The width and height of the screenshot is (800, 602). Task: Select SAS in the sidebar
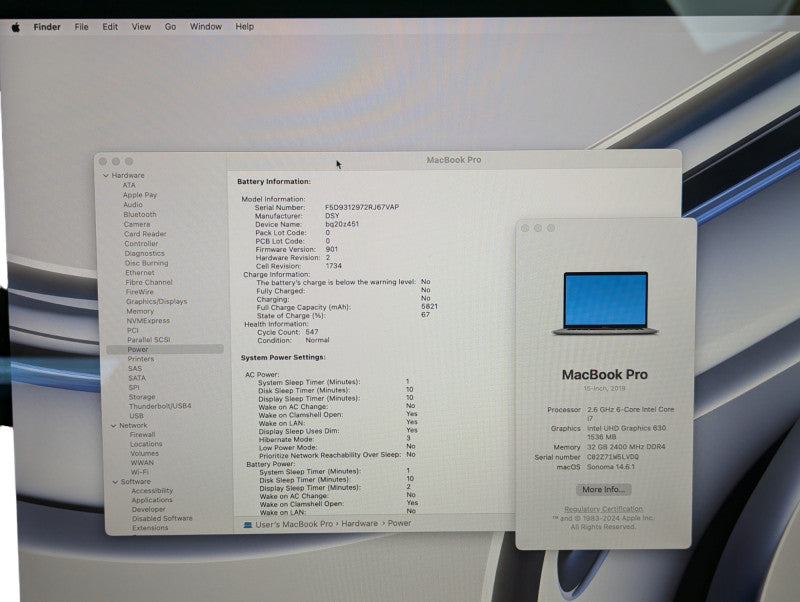pos(135,368)
